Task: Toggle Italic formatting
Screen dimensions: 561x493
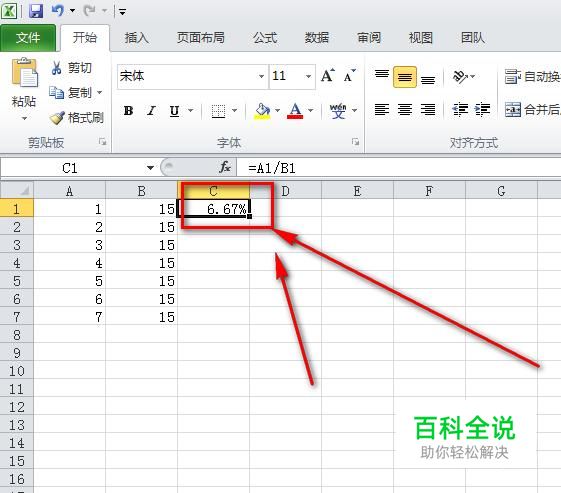Action: [152, 111]
